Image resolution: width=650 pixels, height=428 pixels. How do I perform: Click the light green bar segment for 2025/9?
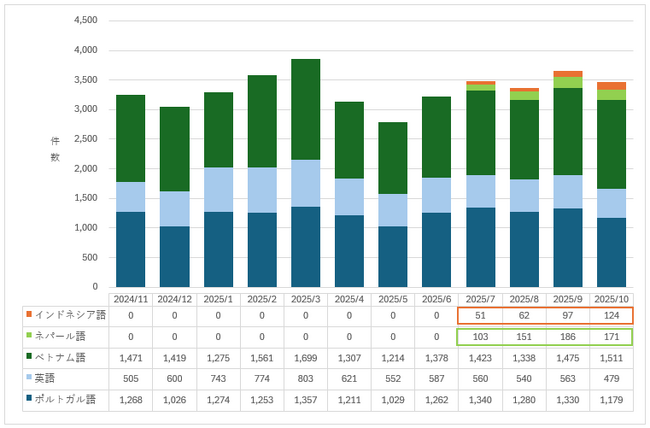click(568, 83)
